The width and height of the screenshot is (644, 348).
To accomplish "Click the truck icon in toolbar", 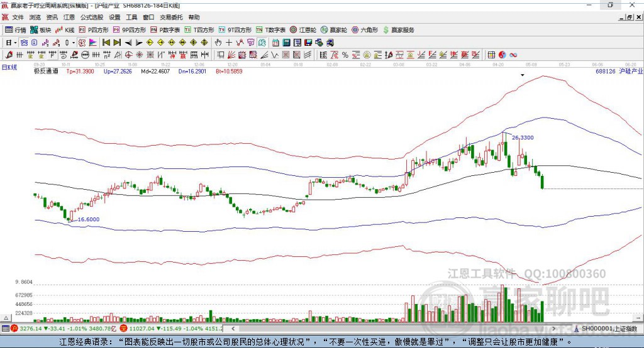I will (x=330, y=43).
